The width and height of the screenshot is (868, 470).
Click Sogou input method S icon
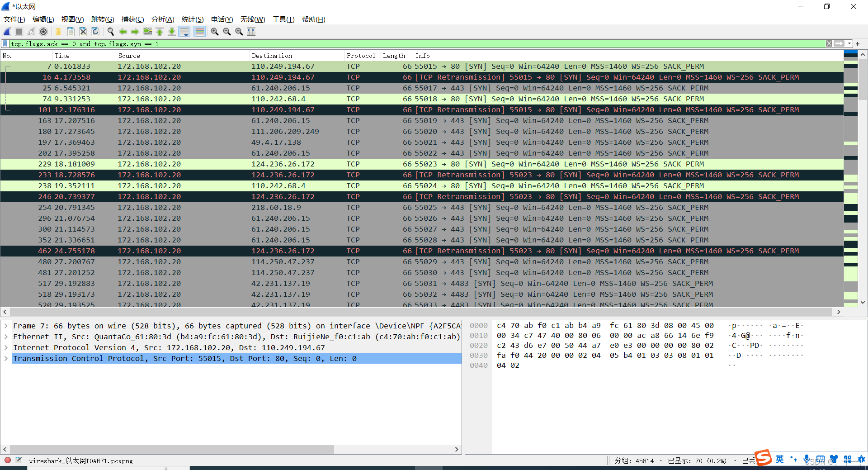pyautogui.click(x=764, y=458)
